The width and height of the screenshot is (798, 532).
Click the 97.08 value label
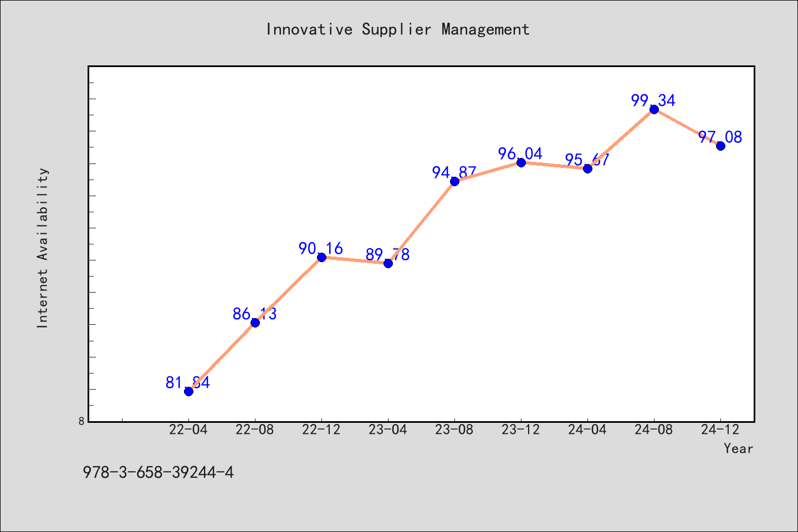coord(720,137)
